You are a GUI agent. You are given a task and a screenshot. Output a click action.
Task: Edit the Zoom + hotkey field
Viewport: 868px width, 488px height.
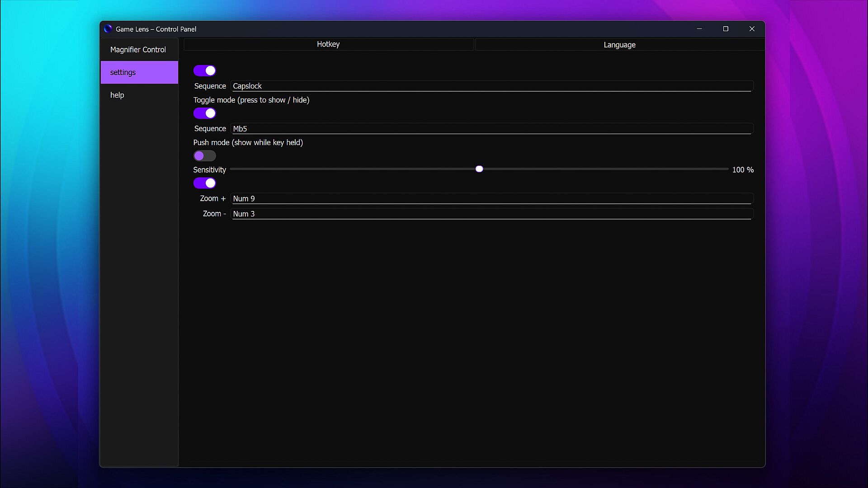(491, 199)
